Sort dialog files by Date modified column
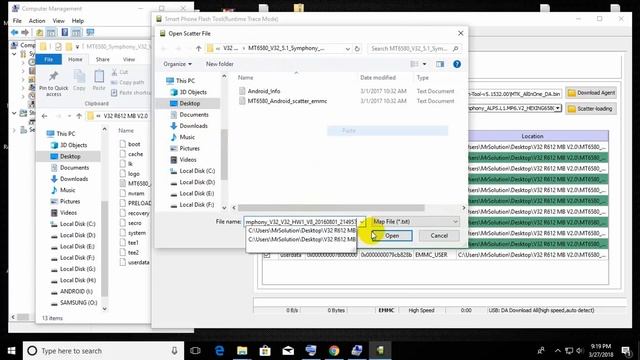 [378, 78]
